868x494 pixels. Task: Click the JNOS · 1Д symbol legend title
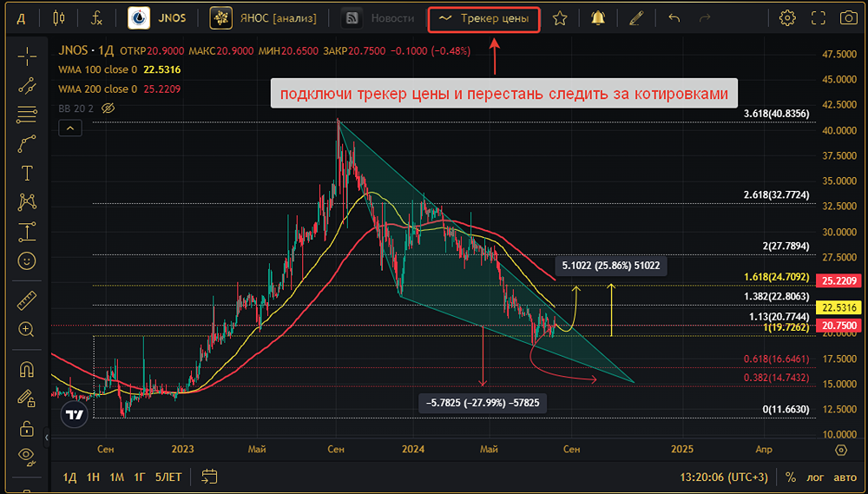86,51
